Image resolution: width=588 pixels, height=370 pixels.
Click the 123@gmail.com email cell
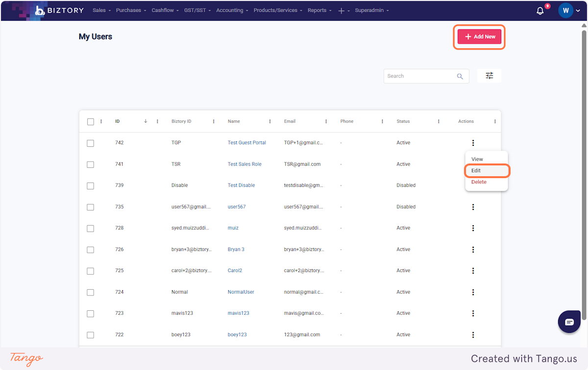pos(302,335)
